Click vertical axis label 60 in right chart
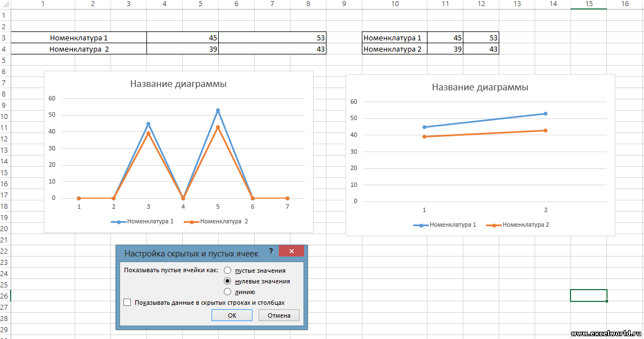 [353, 102]
